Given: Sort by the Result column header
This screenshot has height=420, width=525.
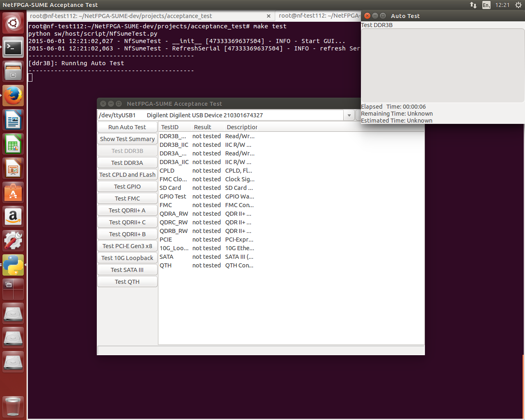Looking at the screenshot, I should [x=203, y=127].
